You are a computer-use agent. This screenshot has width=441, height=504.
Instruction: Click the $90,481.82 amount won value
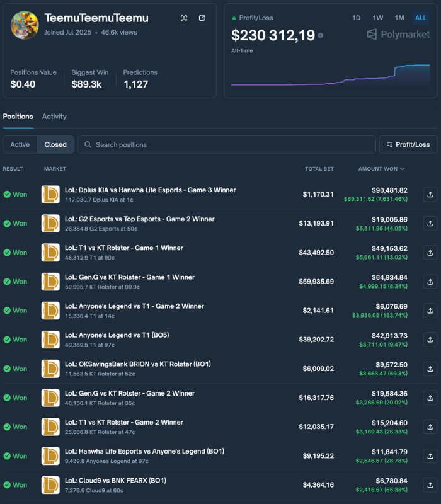coord(389,190)
